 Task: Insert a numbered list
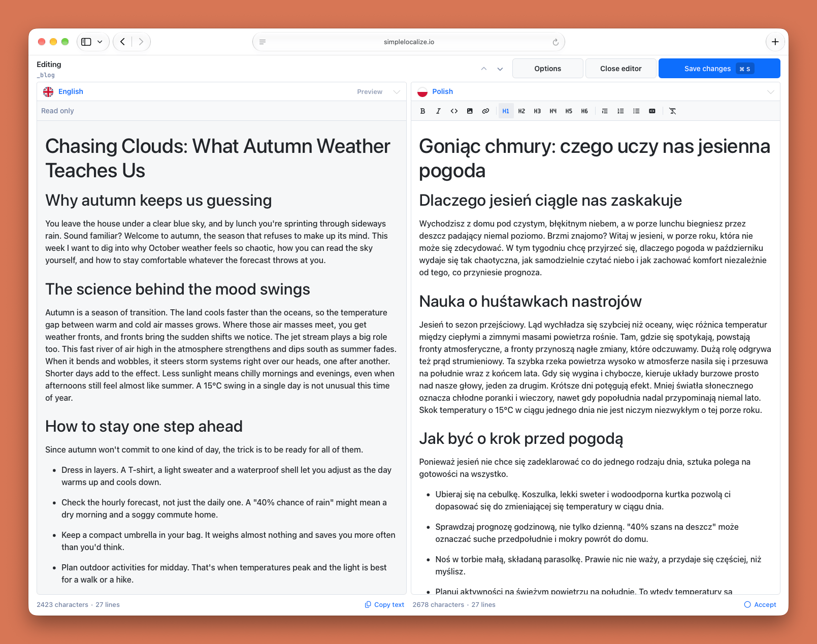(x=620, y=111)
